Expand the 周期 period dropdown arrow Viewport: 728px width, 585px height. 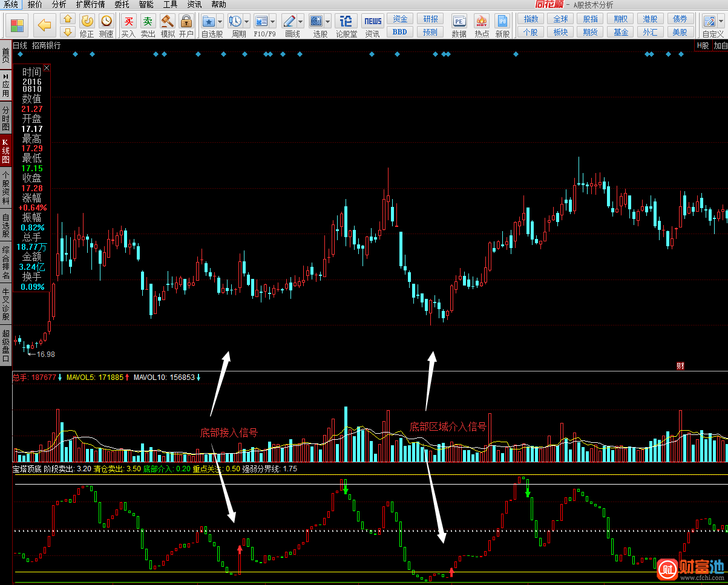(x=247, y=22)
